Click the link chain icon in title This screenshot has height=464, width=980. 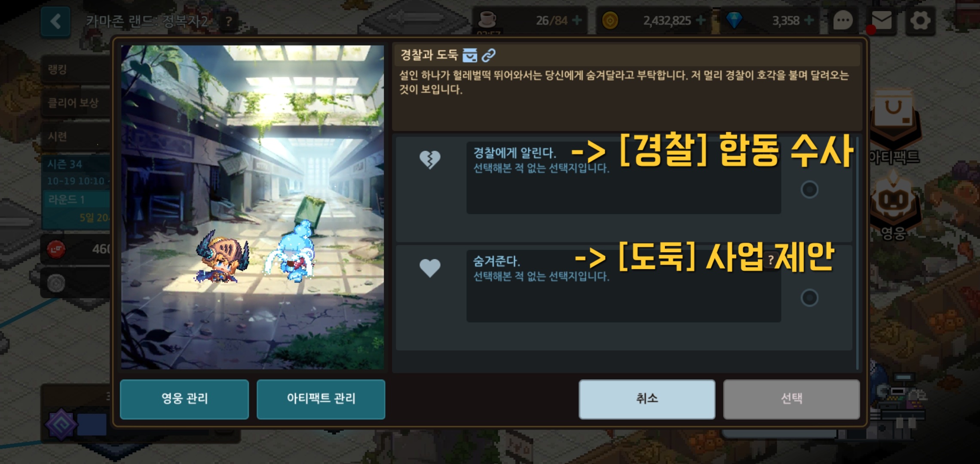[x=489, y=55]
